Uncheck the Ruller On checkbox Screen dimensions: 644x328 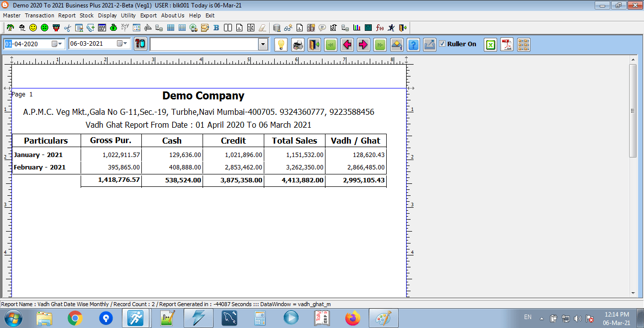tap(442, 44)
